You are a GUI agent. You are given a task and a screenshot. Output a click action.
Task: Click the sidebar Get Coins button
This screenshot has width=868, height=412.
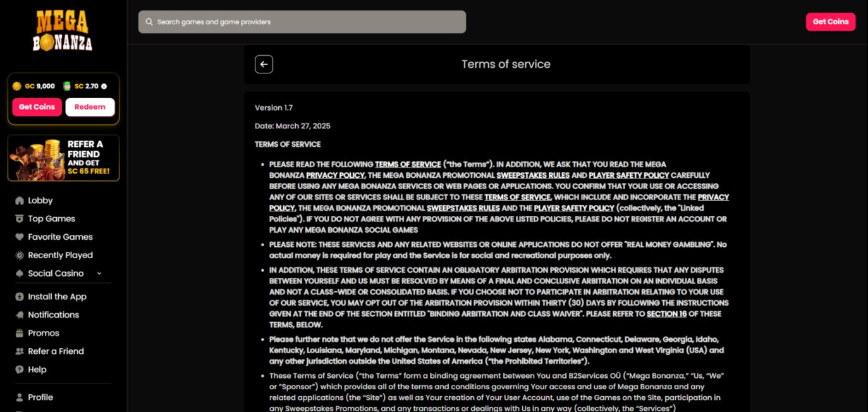point(37,107)
